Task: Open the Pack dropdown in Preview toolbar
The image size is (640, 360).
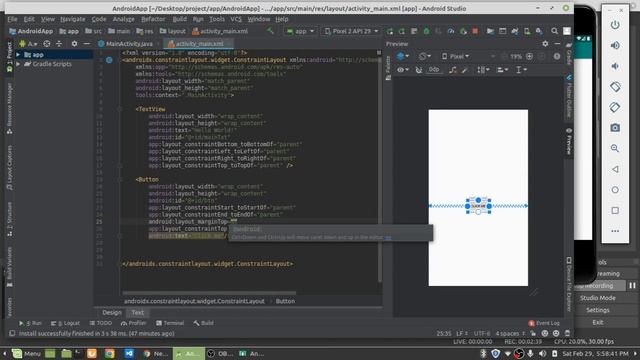Action: pyautogui.click(x=483, y=70)
